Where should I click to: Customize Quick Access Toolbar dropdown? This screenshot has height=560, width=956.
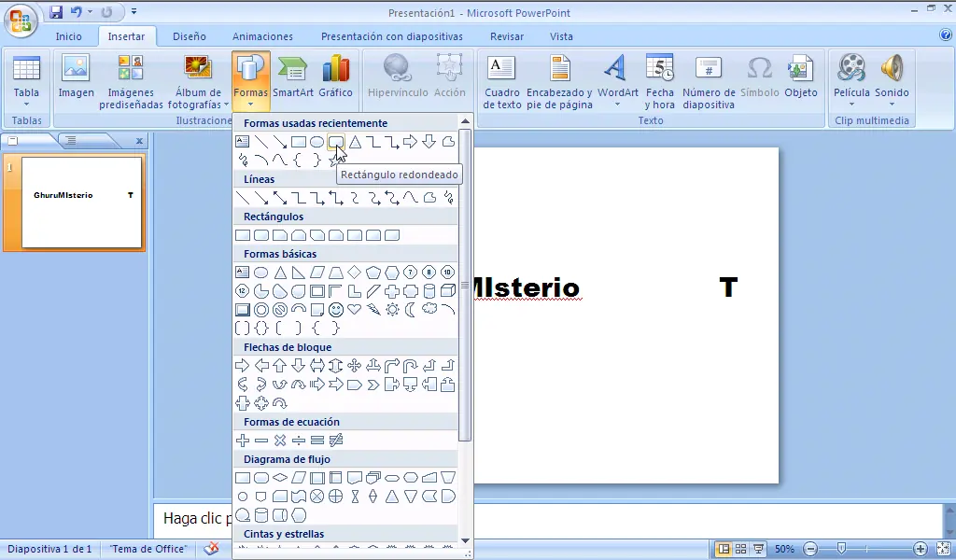click(x=134, y=11)
